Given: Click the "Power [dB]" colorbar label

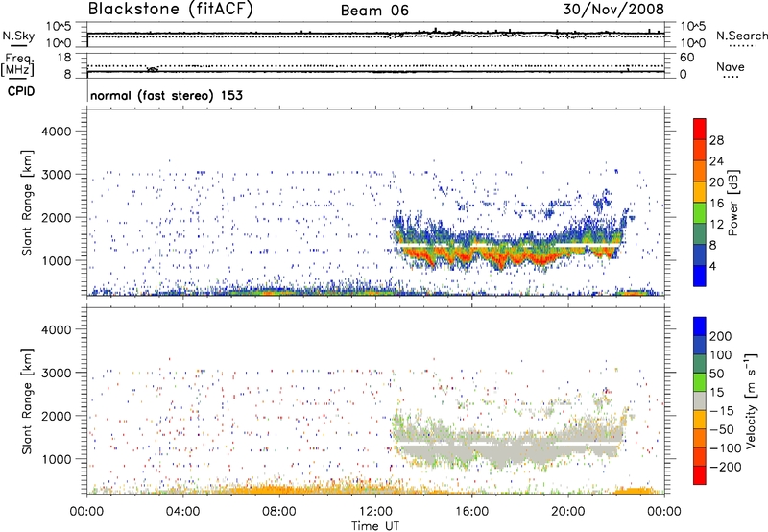Looking at the screenshot, I should (733, 203).
